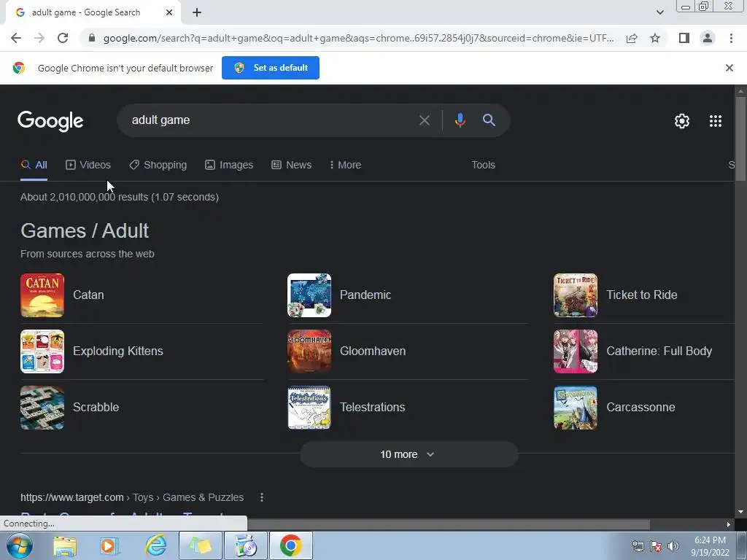Open the Ticket to Ride thumbnail
The image size is (747, 560).
point(576,295)
